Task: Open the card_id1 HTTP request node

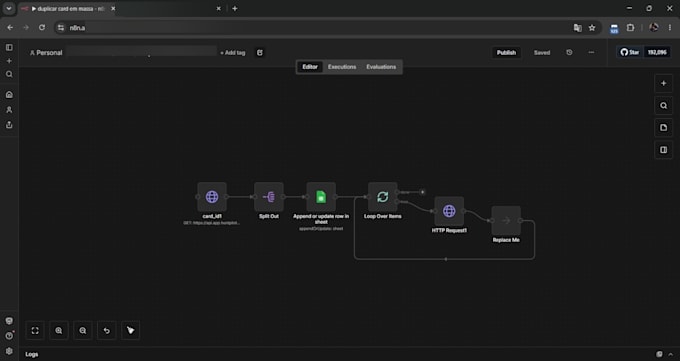Action: 212,197
